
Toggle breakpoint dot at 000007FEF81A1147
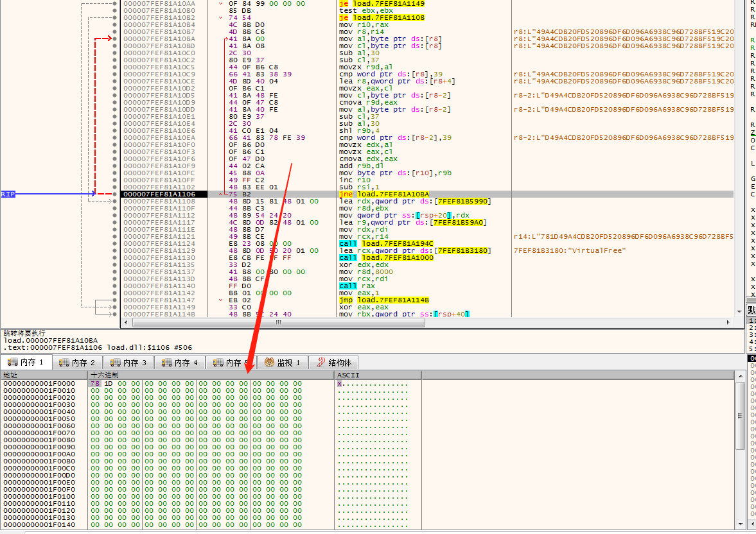114,300
